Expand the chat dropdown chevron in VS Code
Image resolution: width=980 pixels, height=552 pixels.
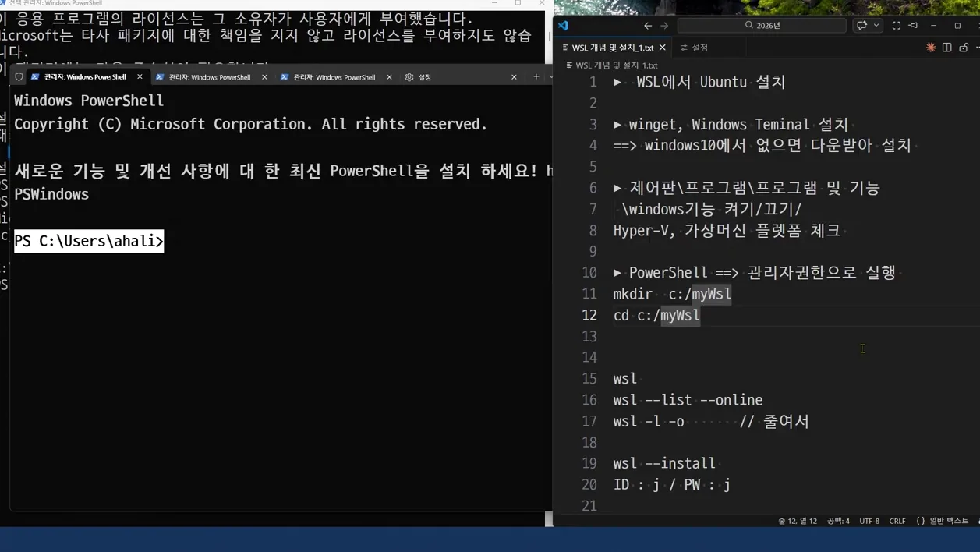click(876, 26)
